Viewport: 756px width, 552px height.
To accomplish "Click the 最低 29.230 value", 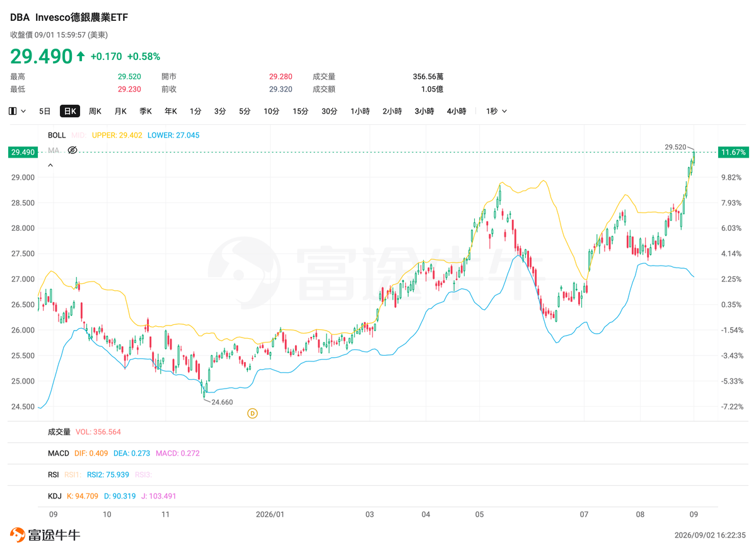I will [x=129, y=89].
